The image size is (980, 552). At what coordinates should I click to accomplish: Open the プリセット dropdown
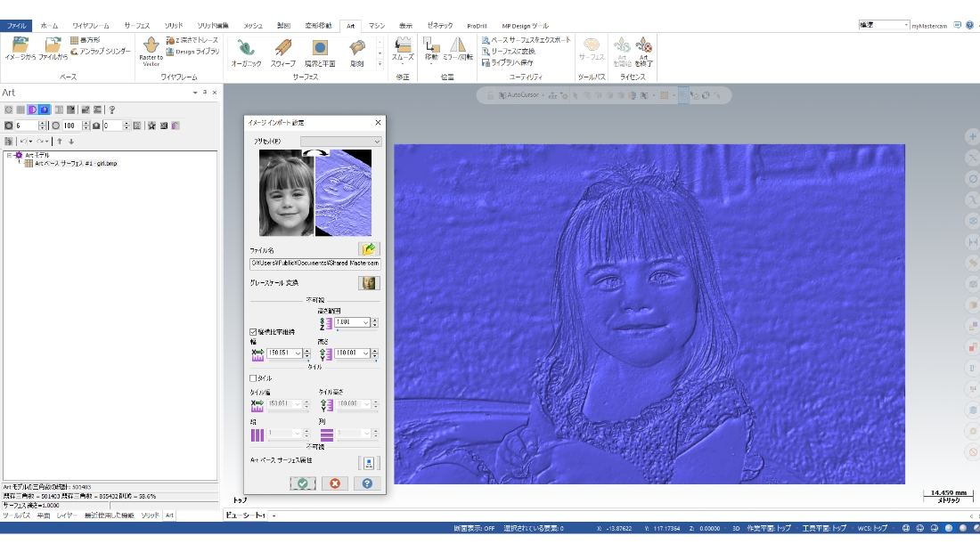(x=340, y=142)
